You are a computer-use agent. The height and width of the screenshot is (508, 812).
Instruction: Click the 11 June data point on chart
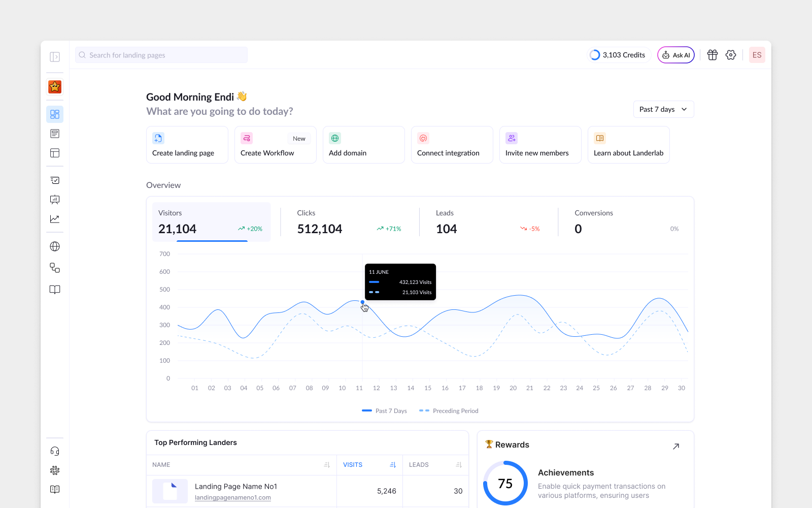362,302
